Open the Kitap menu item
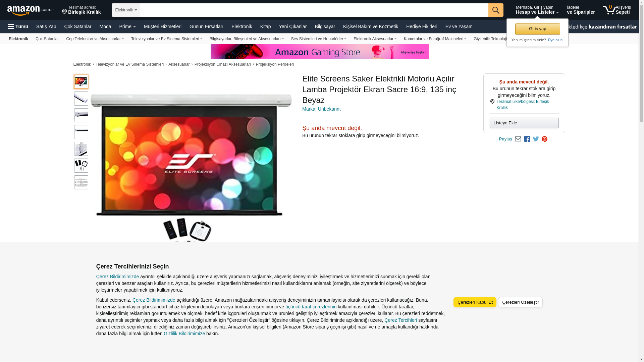Viewport: 644px width, 362px height. coord(265,26)
